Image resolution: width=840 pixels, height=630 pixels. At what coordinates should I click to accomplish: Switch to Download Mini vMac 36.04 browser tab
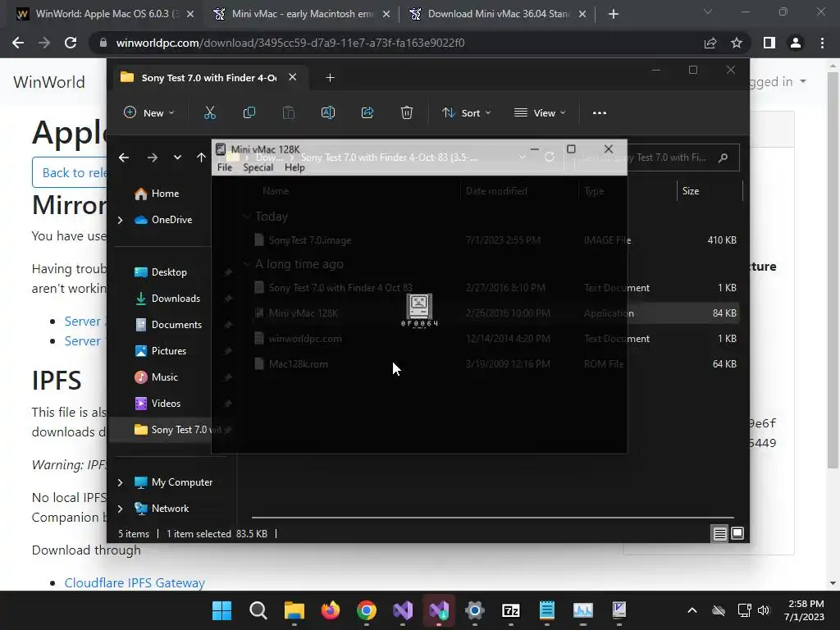click(x=497, y=15)
